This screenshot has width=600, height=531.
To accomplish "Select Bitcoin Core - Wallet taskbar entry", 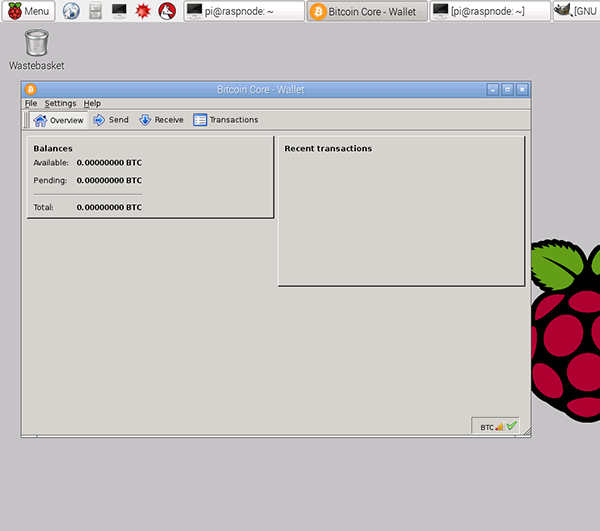I will (x=367, y=11).
